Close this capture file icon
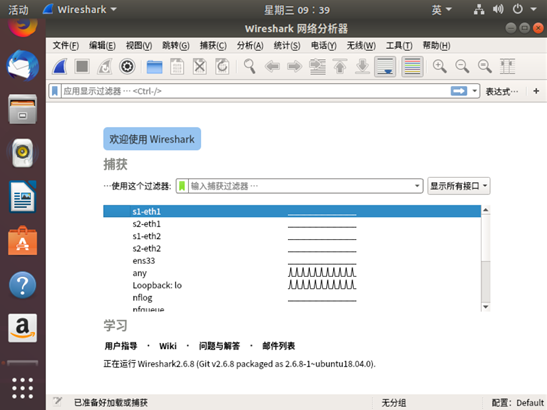Screen dimensions: 547x410 tap(200, 66)
